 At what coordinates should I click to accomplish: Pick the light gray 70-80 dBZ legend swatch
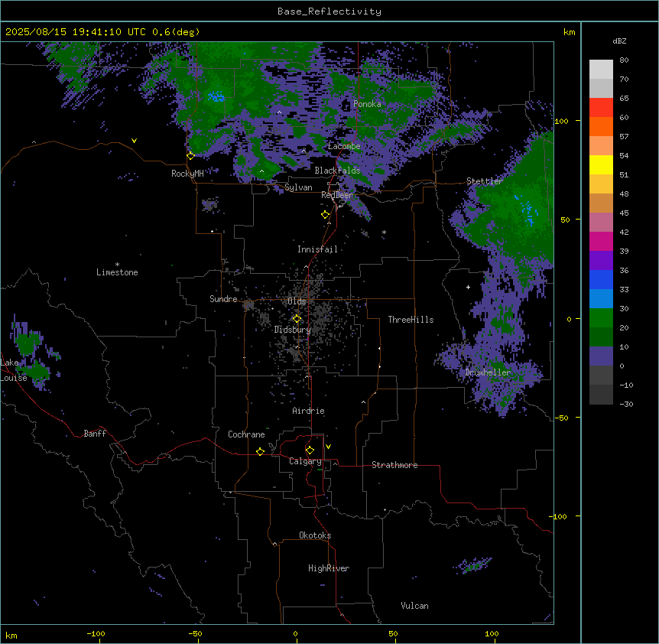pos(601,70)
